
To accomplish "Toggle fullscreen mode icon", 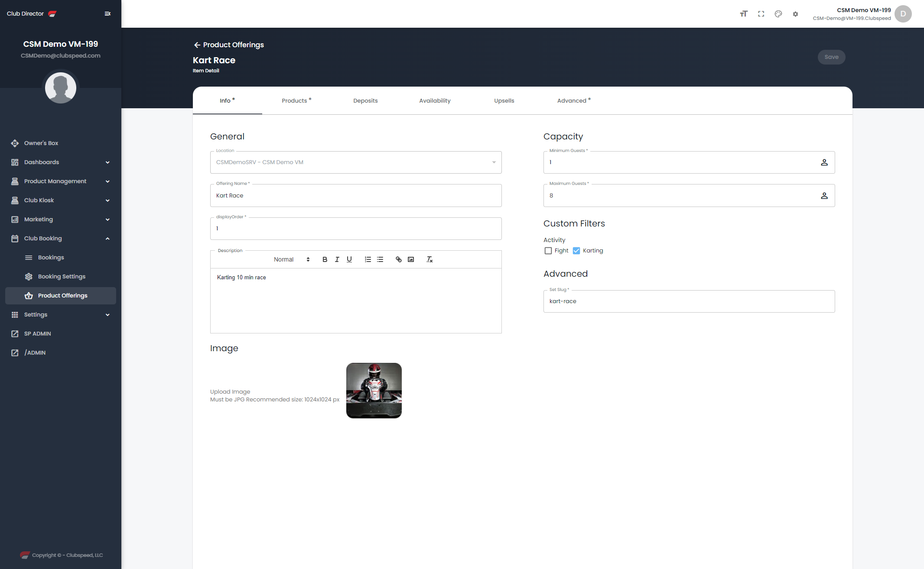I will click(x=761, y=14).
